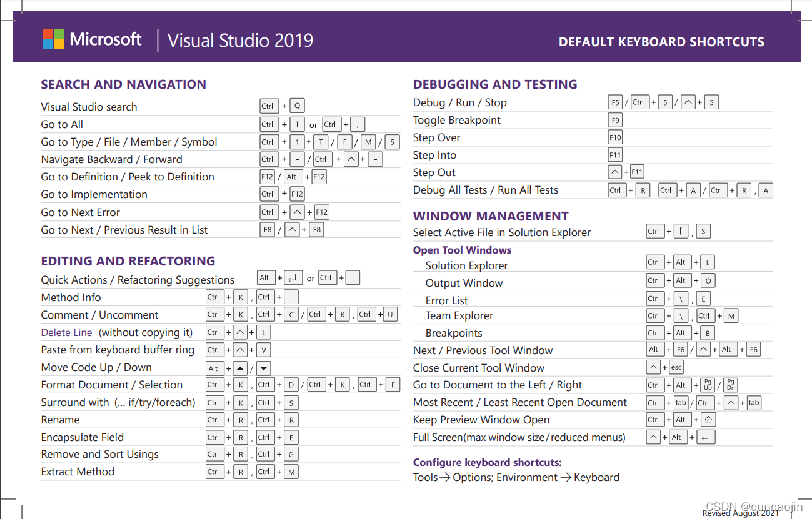Click the esc key badge for Close Current Tool Window
The width and height of the screenshot is (812, 519).
[677, 367]
